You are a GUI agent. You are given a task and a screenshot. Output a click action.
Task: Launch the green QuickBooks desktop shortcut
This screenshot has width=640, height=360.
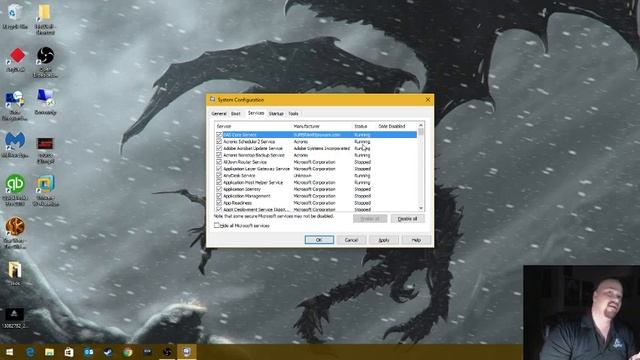point(15,189)
